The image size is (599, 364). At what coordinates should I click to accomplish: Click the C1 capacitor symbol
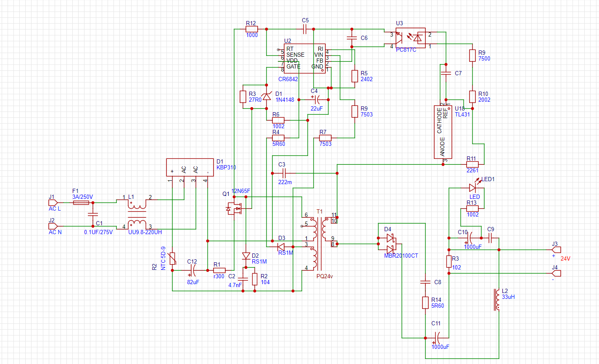[92, 214]
